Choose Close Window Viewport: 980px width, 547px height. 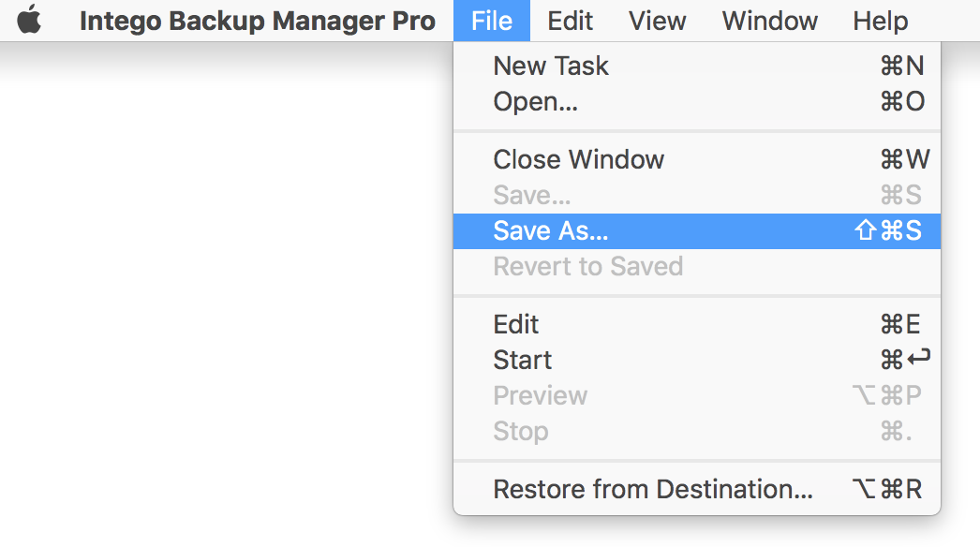(697, 159)
